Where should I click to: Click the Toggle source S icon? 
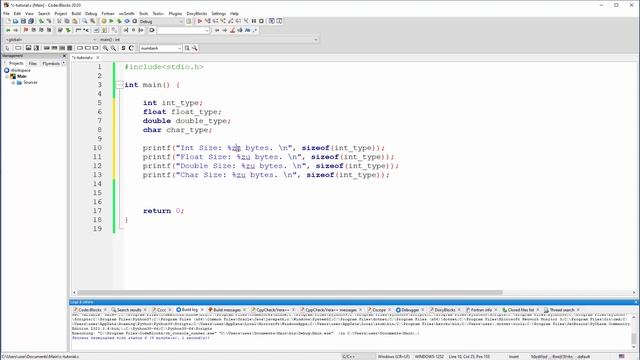[123, 48]
